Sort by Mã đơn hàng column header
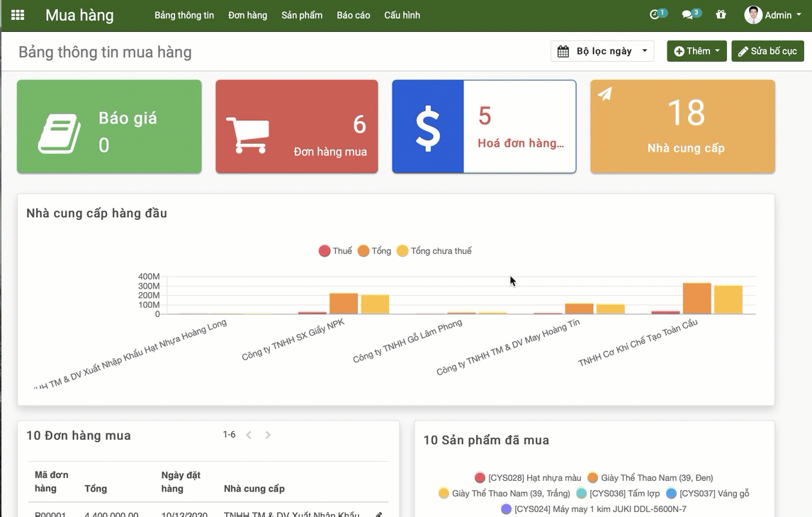This screenshot has width=812, height=517. point(51,482)
